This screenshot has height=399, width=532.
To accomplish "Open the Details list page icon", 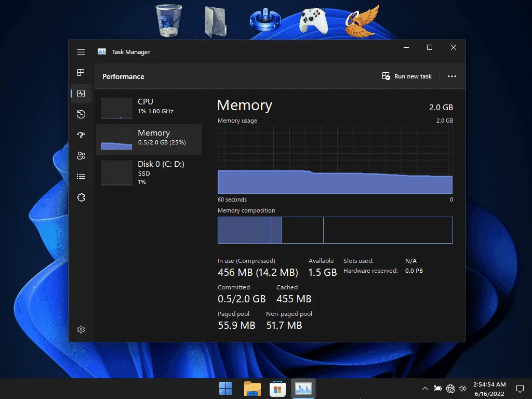I will pyautogui.click(x=81, y=177).
